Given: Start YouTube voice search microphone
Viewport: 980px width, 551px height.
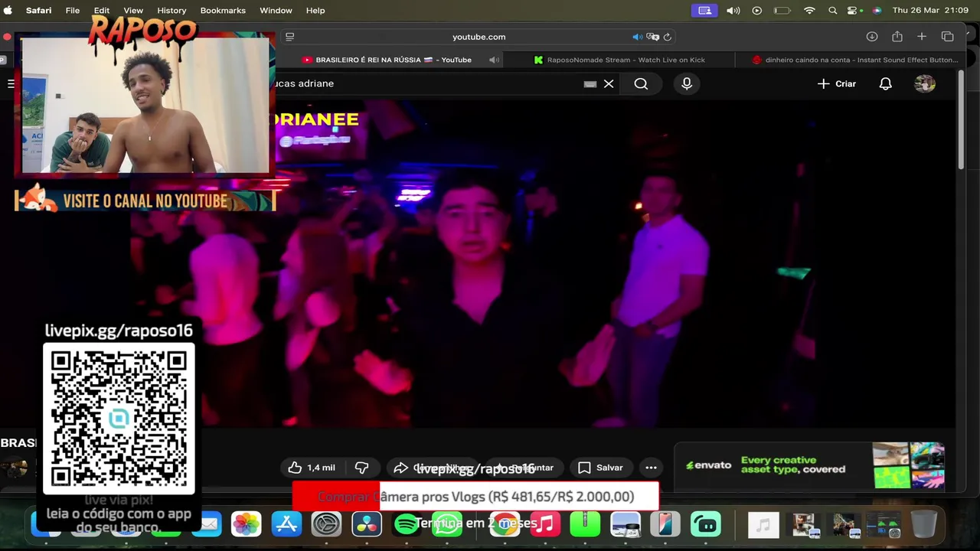Looking at the screenshot, I should 687,83.
